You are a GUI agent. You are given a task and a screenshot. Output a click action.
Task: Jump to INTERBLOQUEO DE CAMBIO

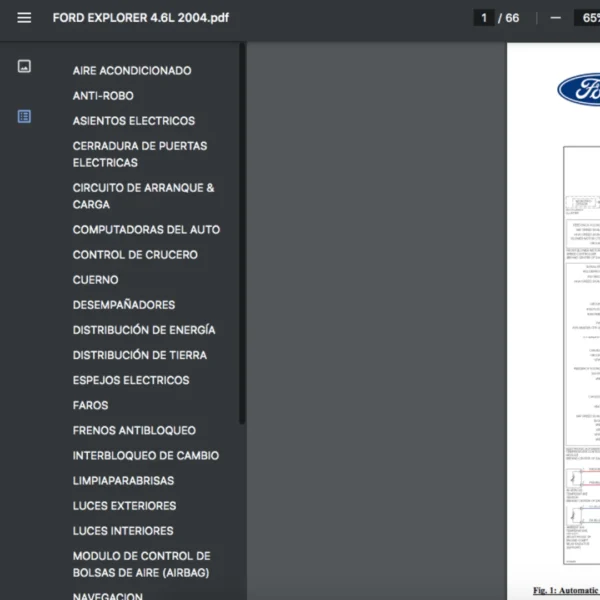click(x=146, y=456)
